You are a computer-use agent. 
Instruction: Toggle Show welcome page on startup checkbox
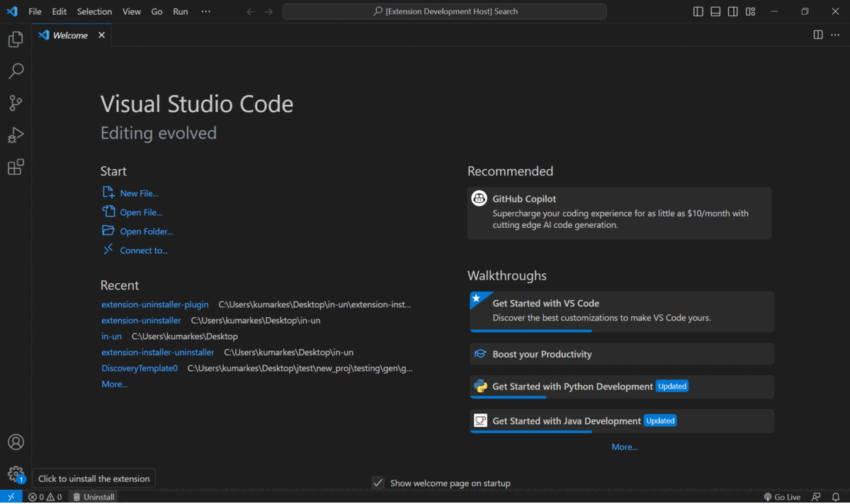(x=378, y=483)
